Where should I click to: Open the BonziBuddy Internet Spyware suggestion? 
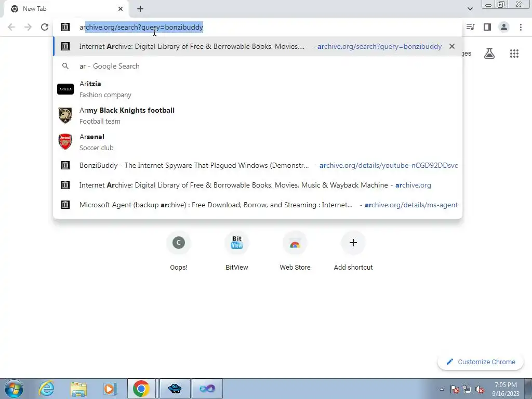click(x=258, y=165)
